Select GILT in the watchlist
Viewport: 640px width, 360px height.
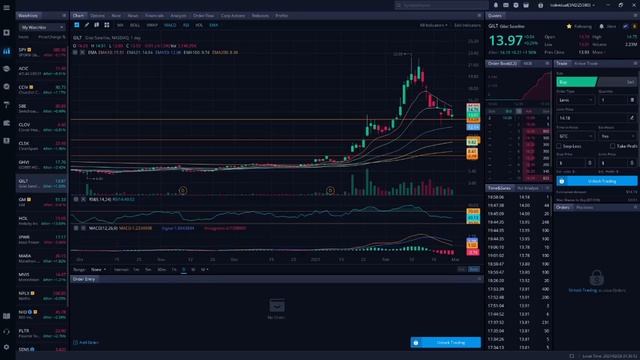[42, 183]
